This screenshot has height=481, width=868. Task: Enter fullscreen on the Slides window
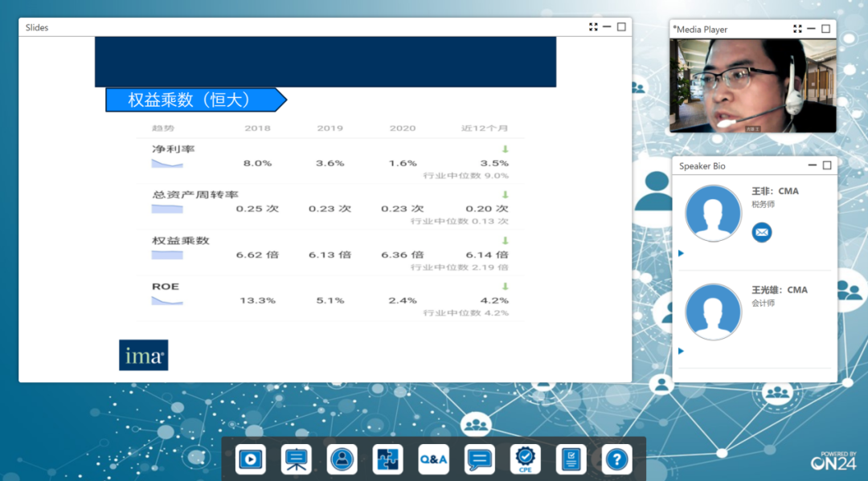[x=593, y=27]
